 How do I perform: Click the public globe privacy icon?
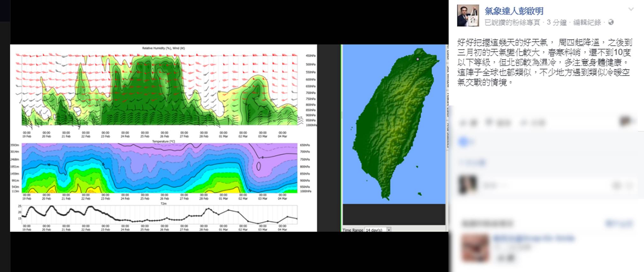click(611, 22)
